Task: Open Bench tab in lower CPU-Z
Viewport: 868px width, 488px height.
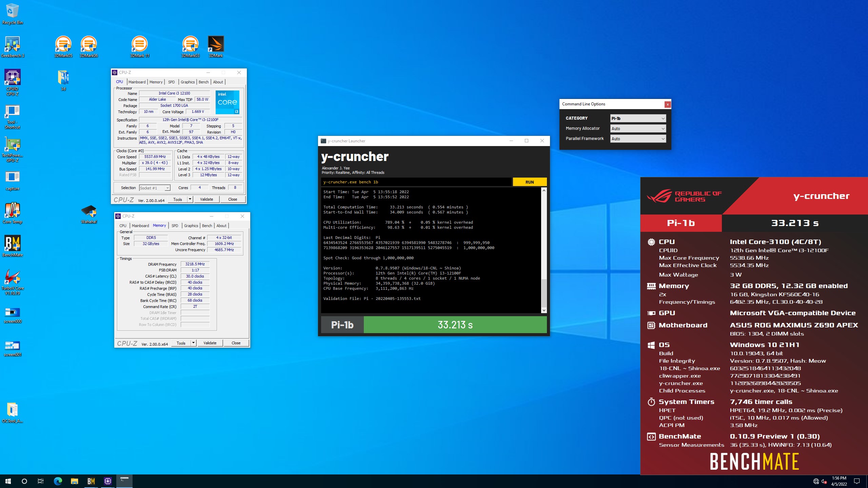Action: [207, 226]
